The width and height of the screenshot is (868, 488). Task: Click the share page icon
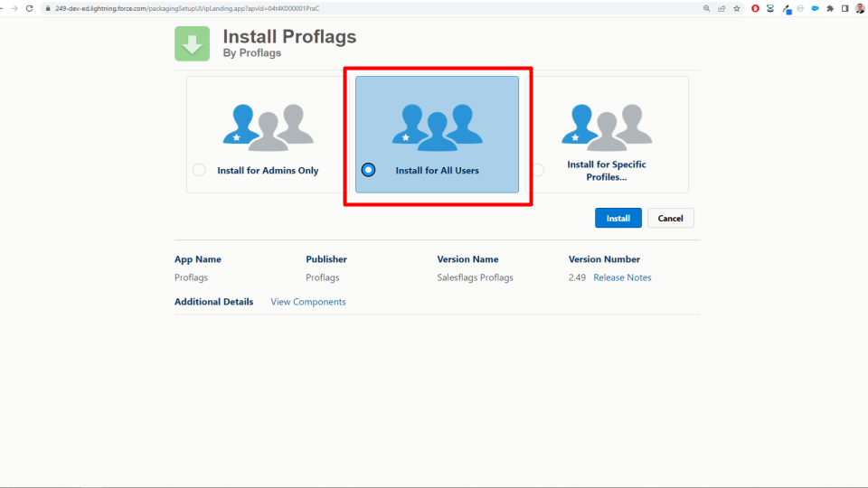tap(722, 8)
